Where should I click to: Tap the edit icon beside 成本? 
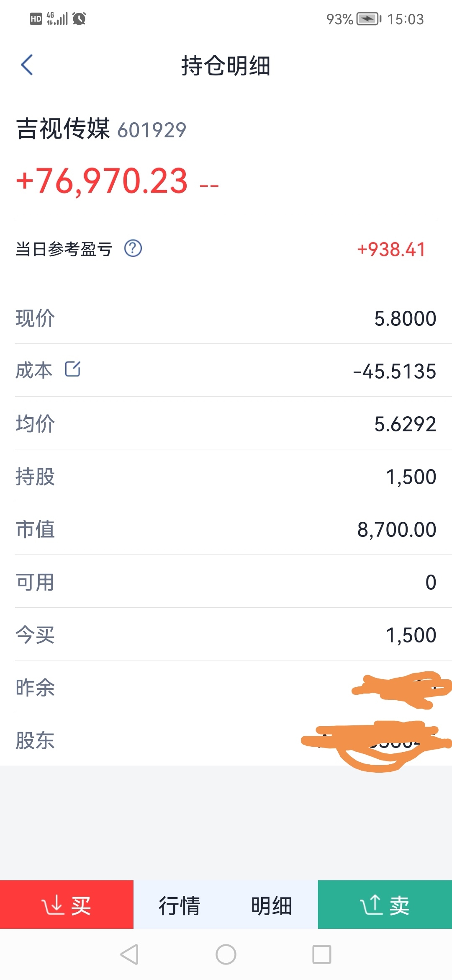pos(73,369)
